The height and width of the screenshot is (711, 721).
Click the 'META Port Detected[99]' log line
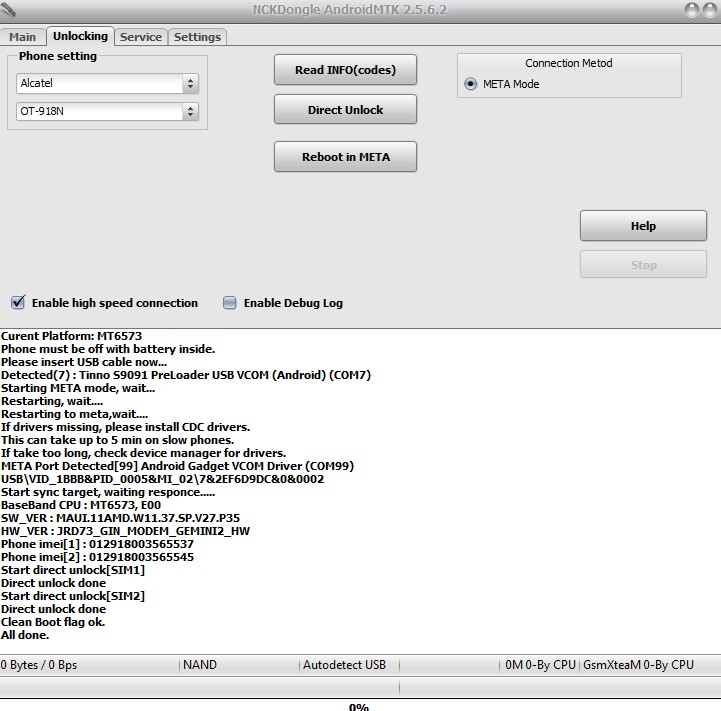[x=177, y=466]
